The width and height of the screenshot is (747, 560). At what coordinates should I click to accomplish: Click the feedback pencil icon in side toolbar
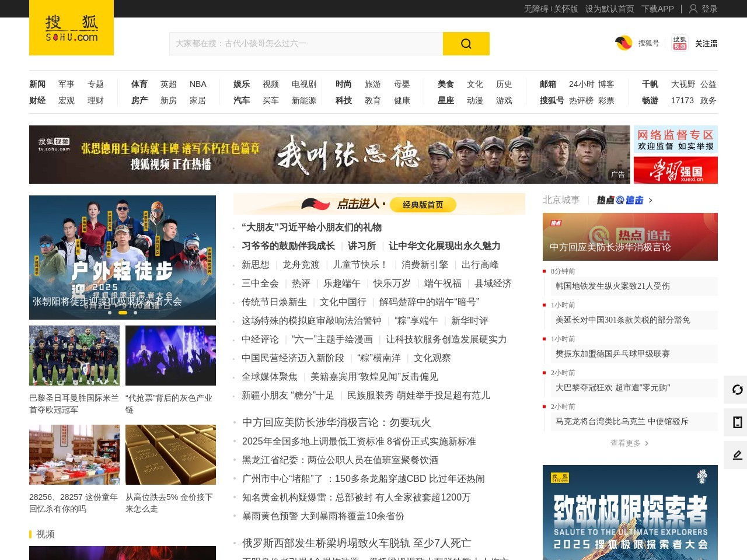point(737,455)
